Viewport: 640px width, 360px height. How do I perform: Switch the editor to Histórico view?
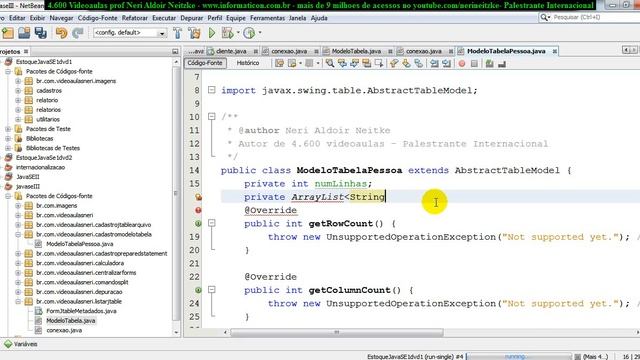[248, 63]
